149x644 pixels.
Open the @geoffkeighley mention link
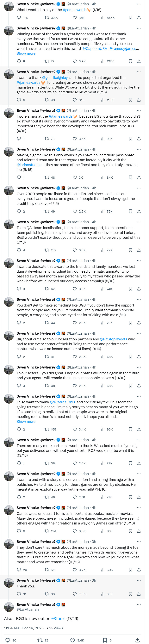[55, 78]
